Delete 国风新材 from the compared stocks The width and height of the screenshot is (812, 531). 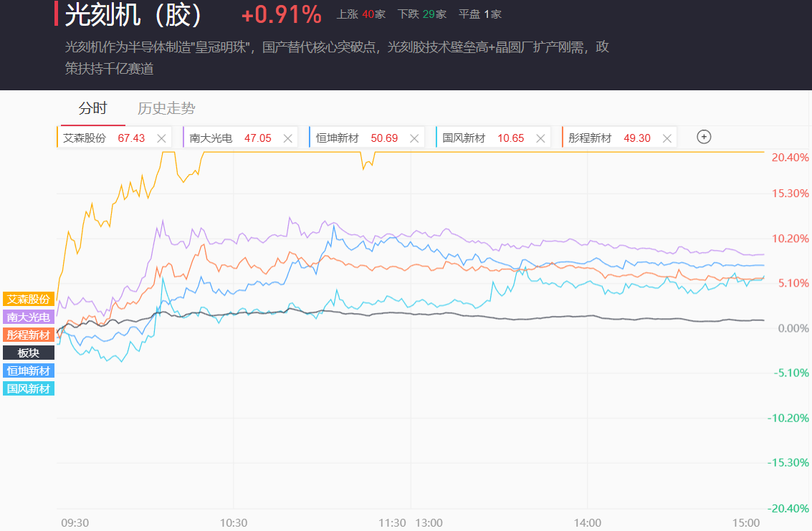(x=540, y=138)
